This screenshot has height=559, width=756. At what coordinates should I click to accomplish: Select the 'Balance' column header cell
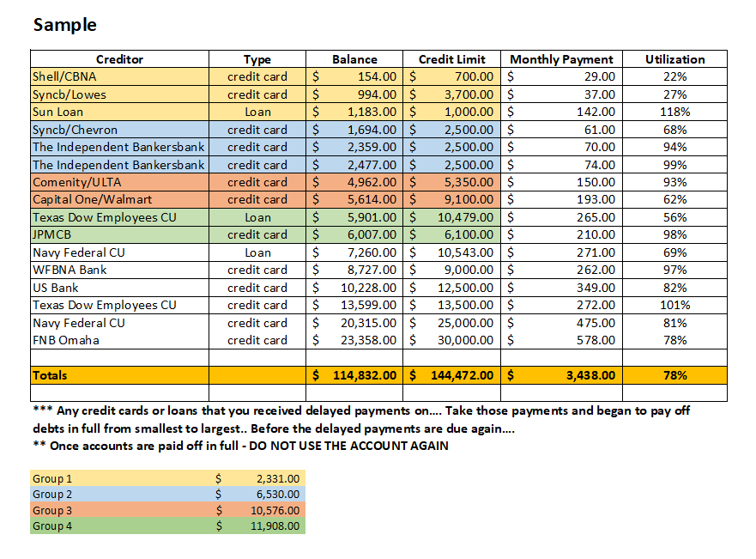click(354, 59)
